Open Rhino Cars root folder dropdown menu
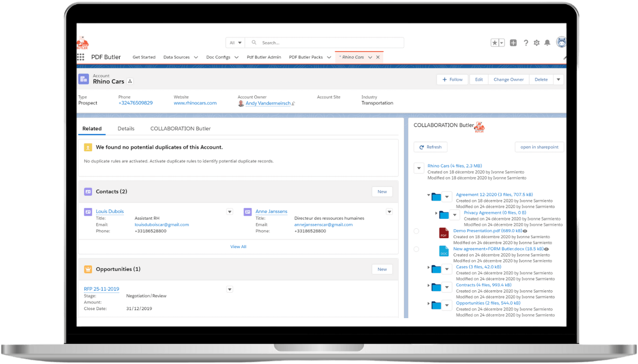This screenshot has height=364, width=638. click(x=419, y=168)
